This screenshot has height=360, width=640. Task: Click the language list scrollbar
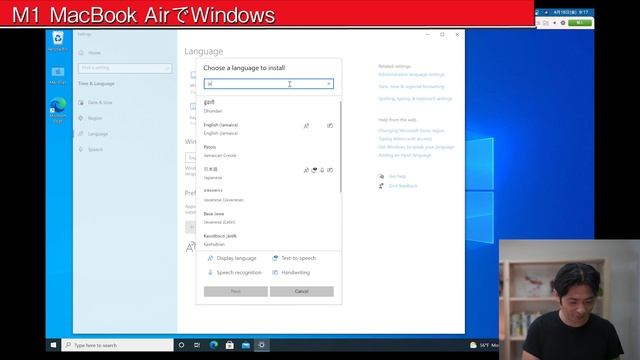[340, 147]
